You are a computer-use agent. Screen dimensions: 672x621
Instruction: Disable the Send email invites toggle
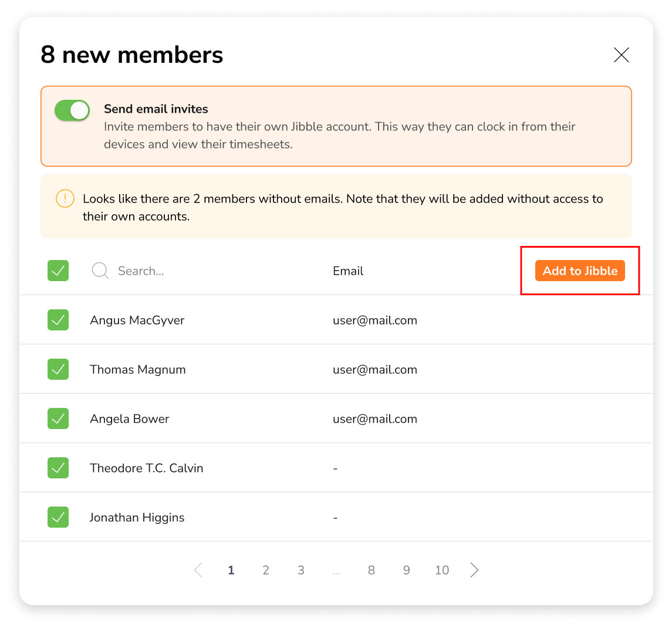pyautogui.click(x=72, y=110)
